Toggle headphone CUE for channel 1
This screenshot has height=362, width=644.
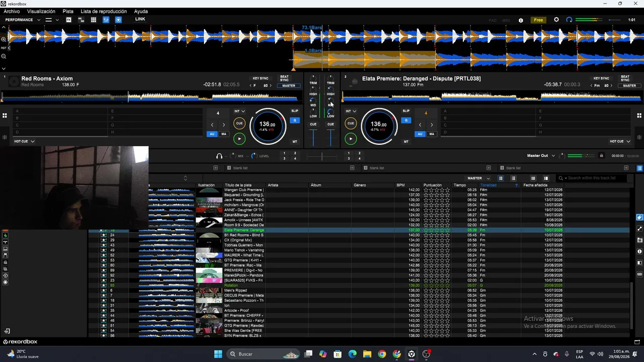(x=313, y=124)
